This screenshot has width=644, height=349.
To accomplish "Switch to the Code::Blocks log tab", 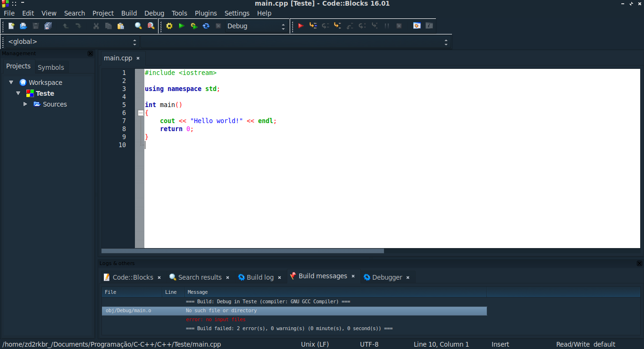I will point(133,277).
